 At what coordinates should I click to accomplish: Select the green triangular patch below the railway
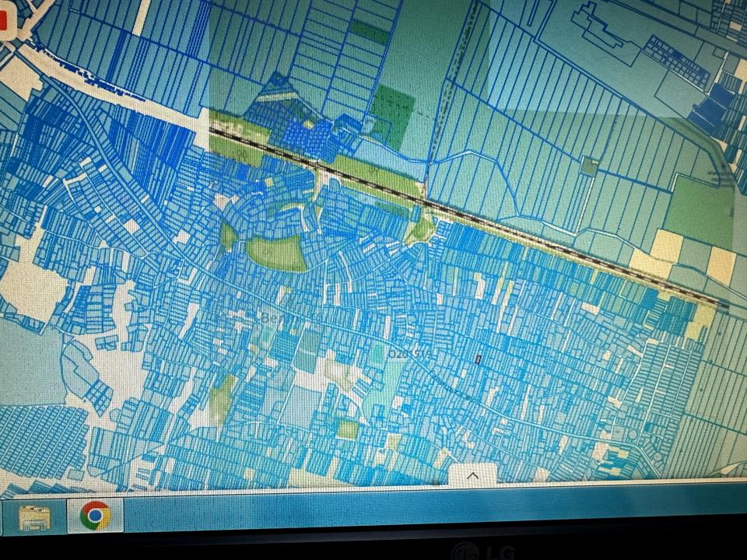pos(422,228)
